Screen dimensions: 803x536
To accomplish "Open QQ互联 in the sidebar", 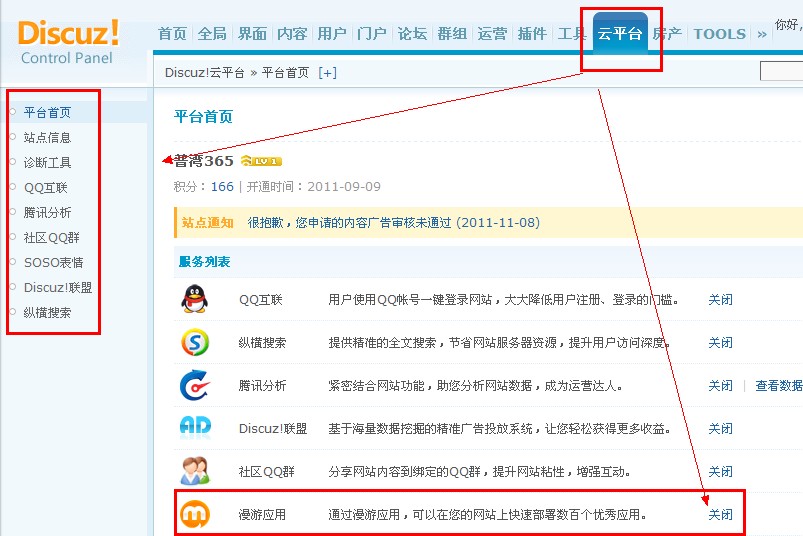I will [46, 187].
